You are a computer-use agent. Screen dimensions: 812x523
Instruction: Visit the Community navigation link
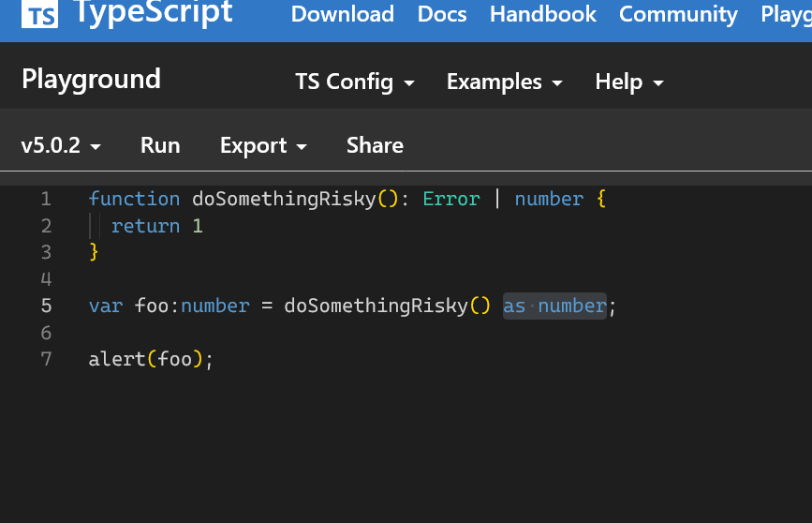coord(678,14)
